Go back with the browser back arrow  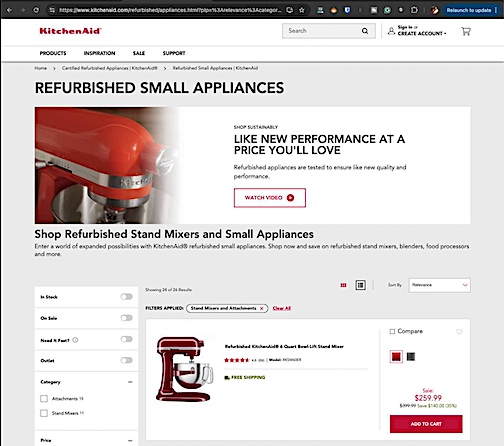pos(9,10)
